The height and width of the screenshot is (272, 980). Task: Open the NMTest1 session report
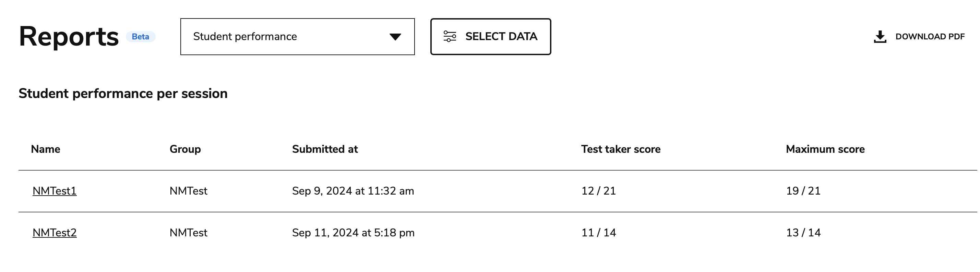55,191
